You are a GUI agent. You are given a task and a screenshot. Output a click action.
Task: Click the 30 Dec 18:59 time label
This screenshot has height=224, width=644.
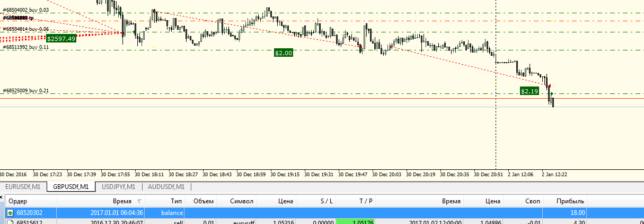[251, 174]
